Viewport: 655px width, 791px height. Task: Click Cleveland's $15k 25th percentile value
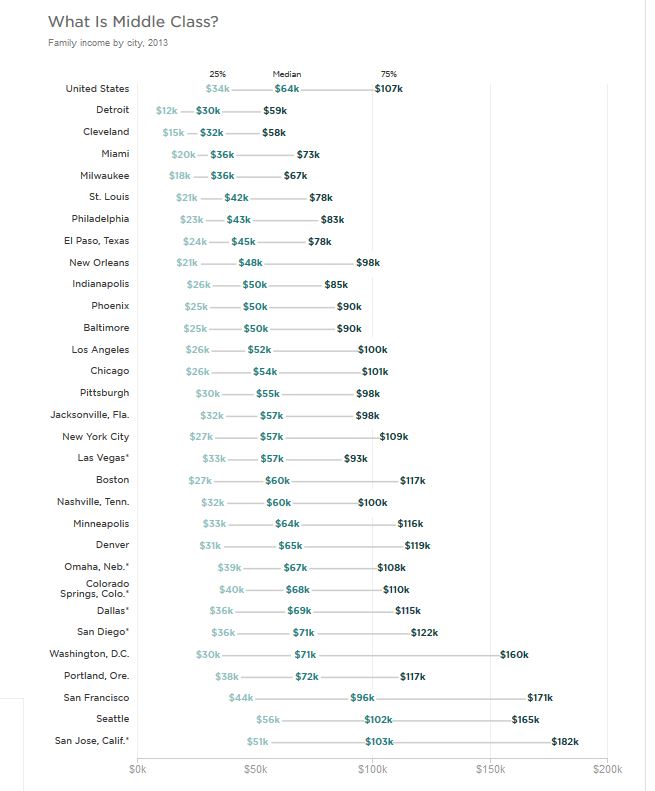(173, 133)
